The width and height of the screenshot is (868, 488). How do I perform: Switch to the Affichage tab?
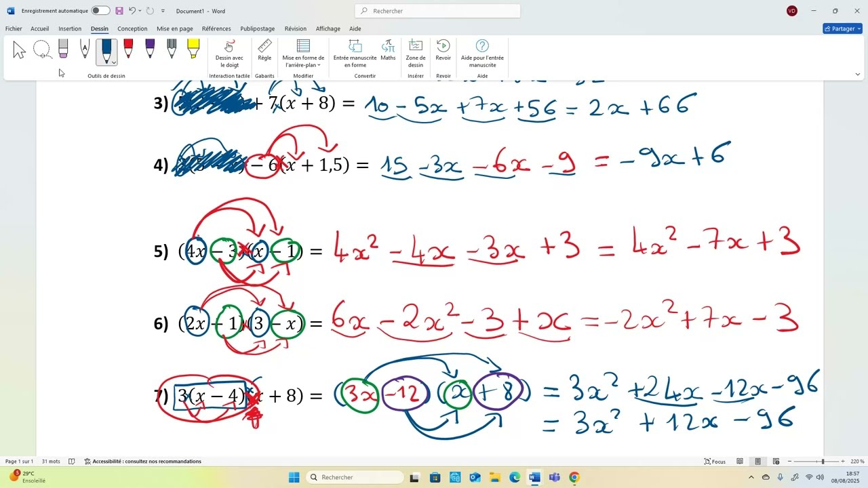coord(328,28)
